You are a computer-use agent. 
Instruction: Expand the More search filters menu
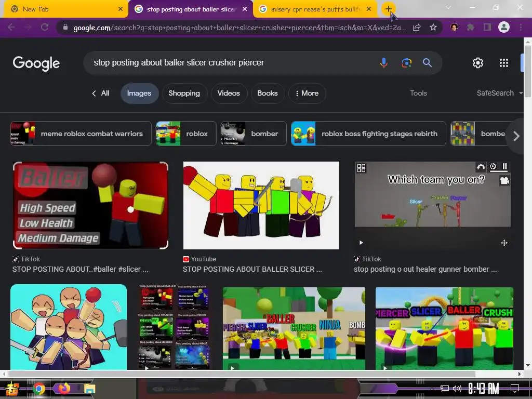pyautogui.click(x=307, y=94)
